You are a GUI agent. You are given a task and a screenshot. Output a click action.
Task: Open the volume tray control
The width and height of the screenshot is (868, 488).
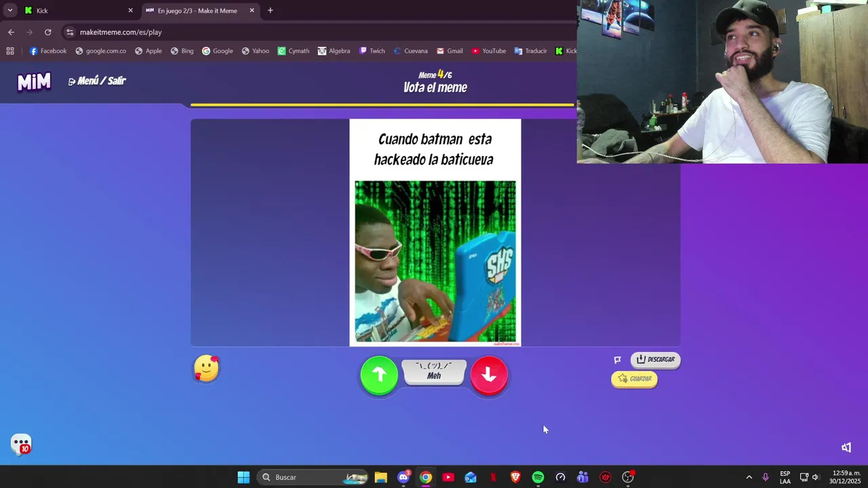pyautogui.click(x=815, y=477)
